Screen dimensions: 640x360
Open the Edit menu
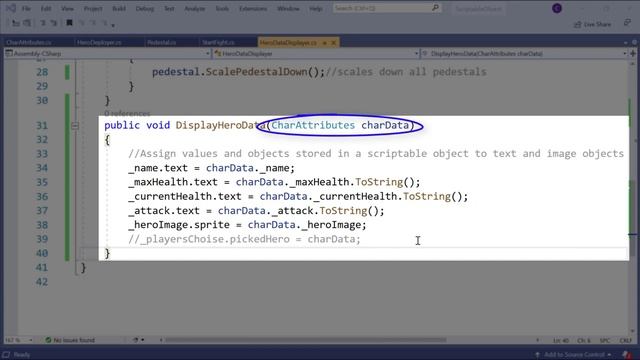point(46,9)
